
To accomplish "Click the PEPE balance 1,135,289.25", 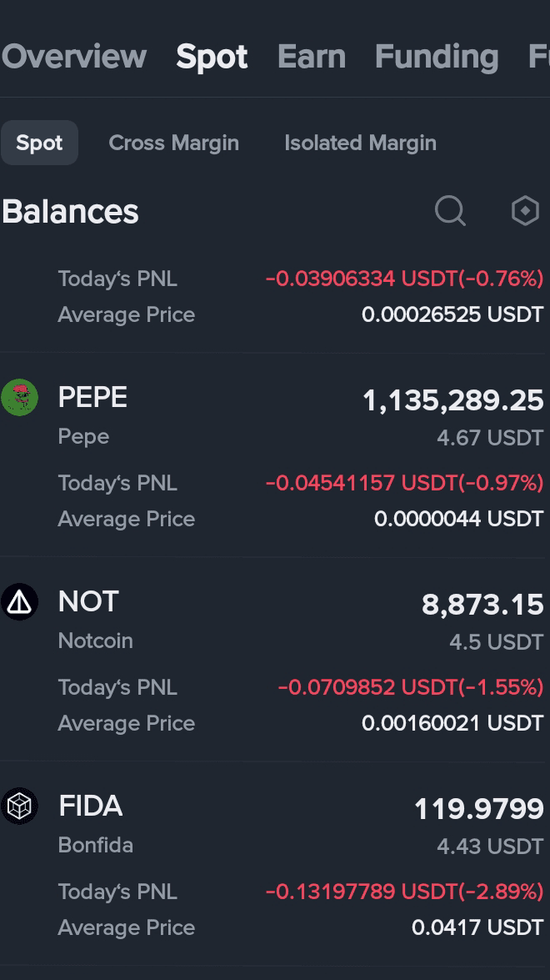I will 453,400.
